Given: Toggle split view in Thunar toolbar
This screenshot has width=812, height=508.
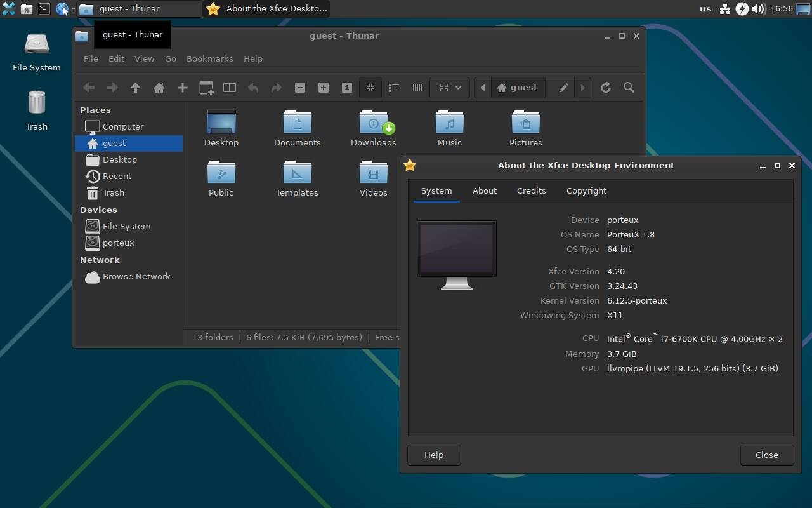Looking at the screenshot, I should click(230, 88).
